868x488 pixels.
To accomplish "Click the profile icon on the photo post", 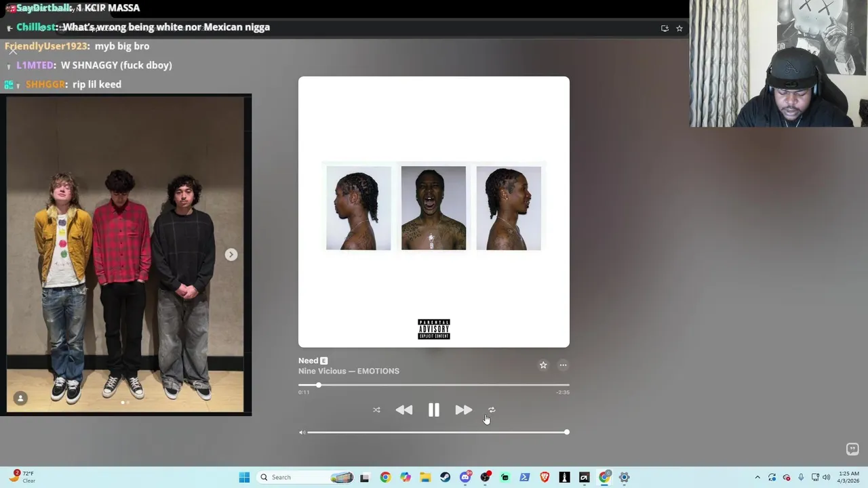I will pyautogui.click(x=20, y=399).
